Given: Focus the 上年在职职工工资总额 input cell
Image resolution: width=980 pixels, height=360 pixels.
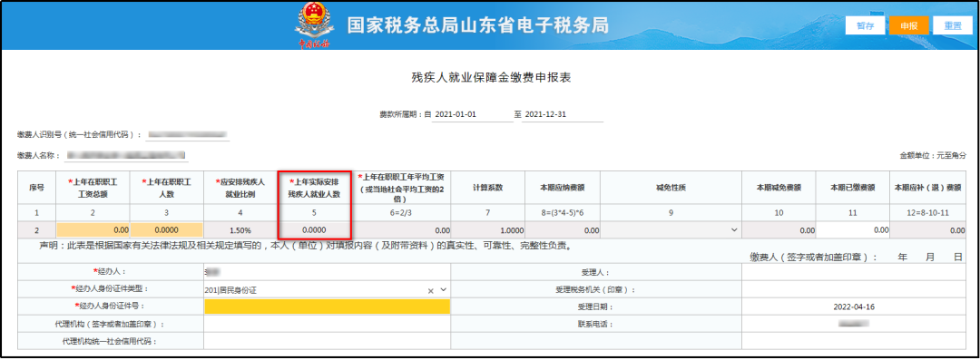Looking at the screenshot, I should 93,230.
